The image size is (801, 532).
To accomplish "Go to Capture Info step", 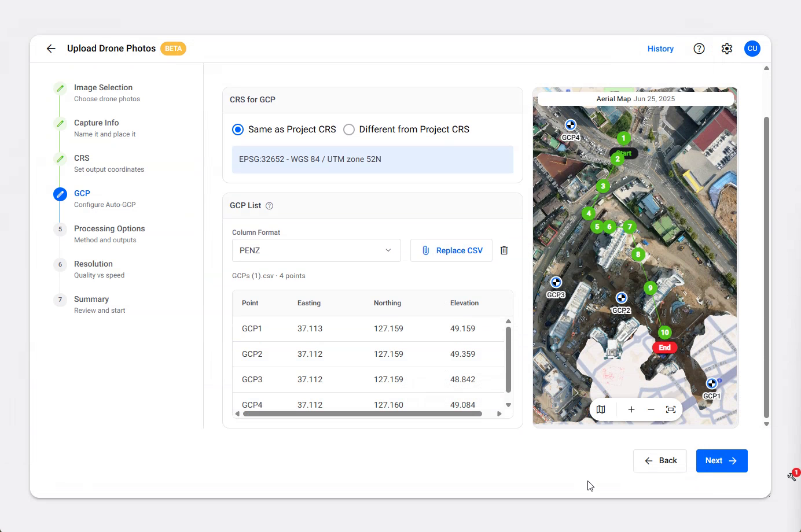I will click(96, 123).
